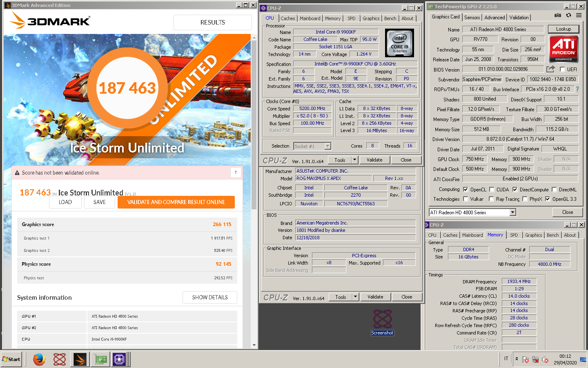The image size is (588, 368).
Task: Click the Graphics score value 266 115
Action: coord(222,224)
